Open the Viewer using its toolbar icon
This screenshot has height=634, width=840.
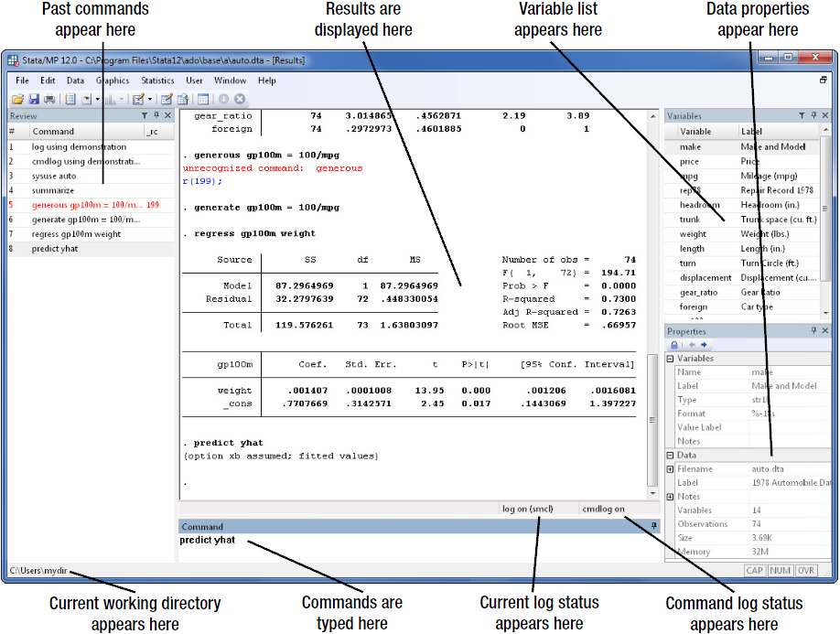pos(87,99)
